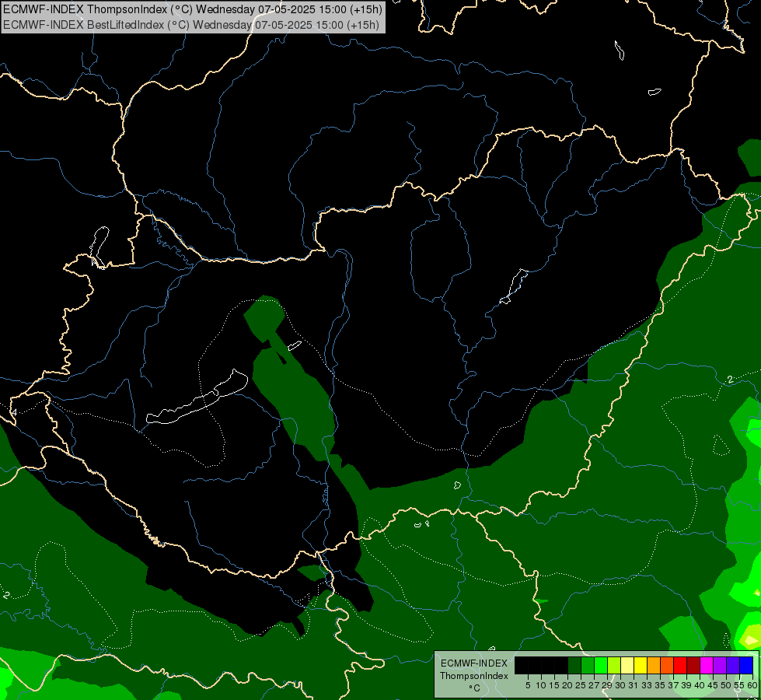Click legend scale value 25
Image resolution: width=761 pixels, height=700 pixels.
tap(581, 685)
